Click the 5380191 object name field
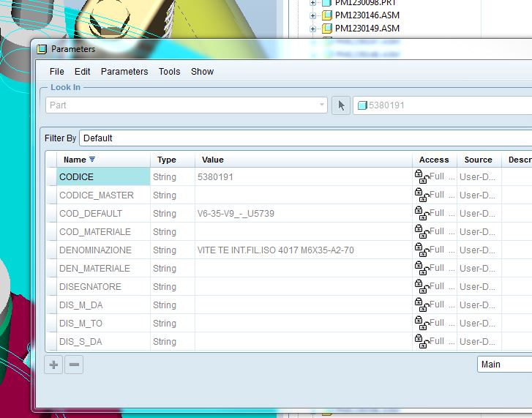The image size is (532, 418). [x=443, y=105]
